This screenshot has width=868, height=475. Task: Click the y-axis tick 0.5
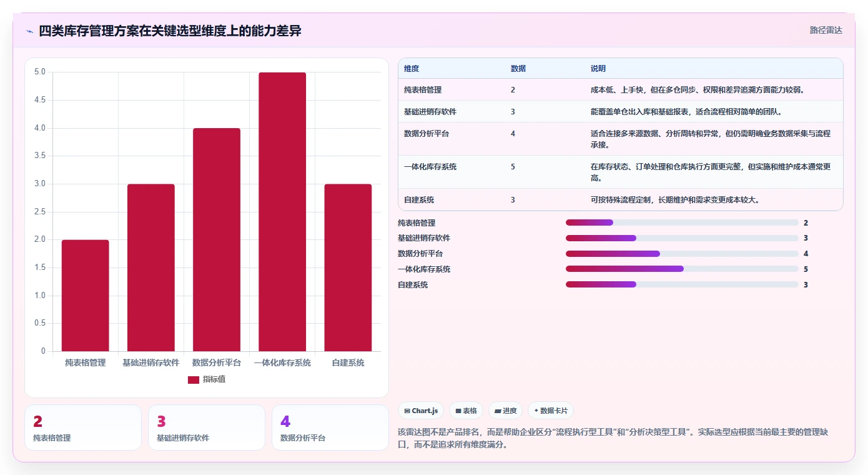pyautogui.click(x=39, y=323)
